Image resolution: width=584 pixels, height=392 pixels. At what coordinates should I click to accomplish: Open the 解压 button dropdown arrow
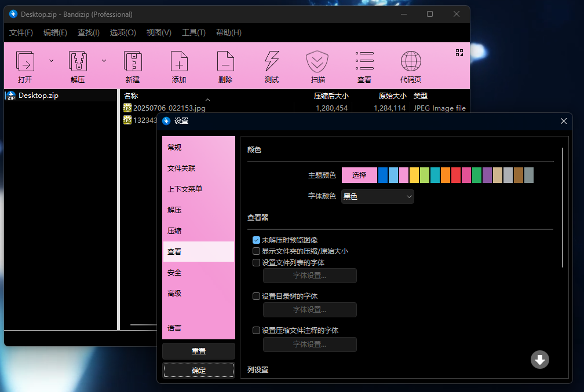[x=104, y=60]
